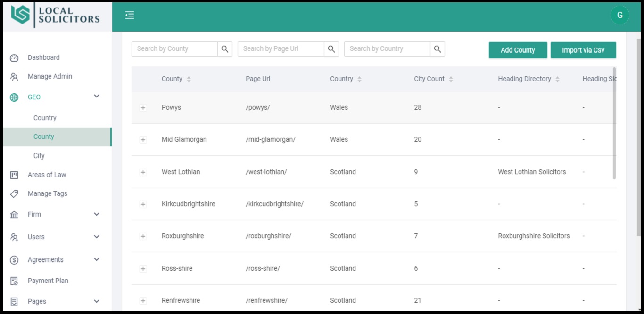Click the Payment Plan document icon
The width and height of the screenshot is (644, 314).
(x=14, y=281)
